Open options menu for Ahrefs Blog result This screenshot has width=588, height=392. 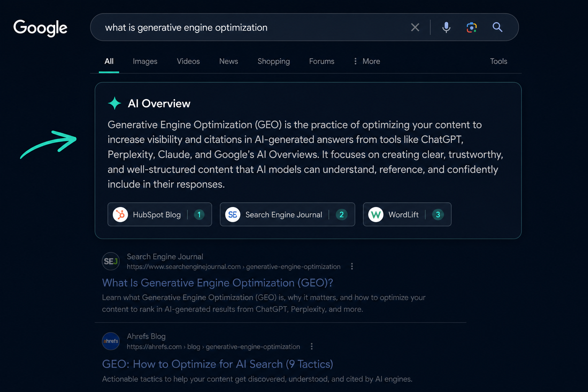[312, 346]
